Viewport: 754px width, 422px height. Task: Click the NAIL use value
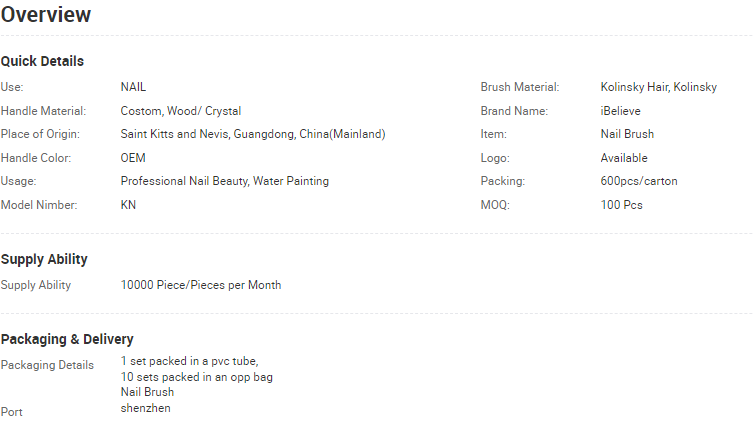[133, 87]
